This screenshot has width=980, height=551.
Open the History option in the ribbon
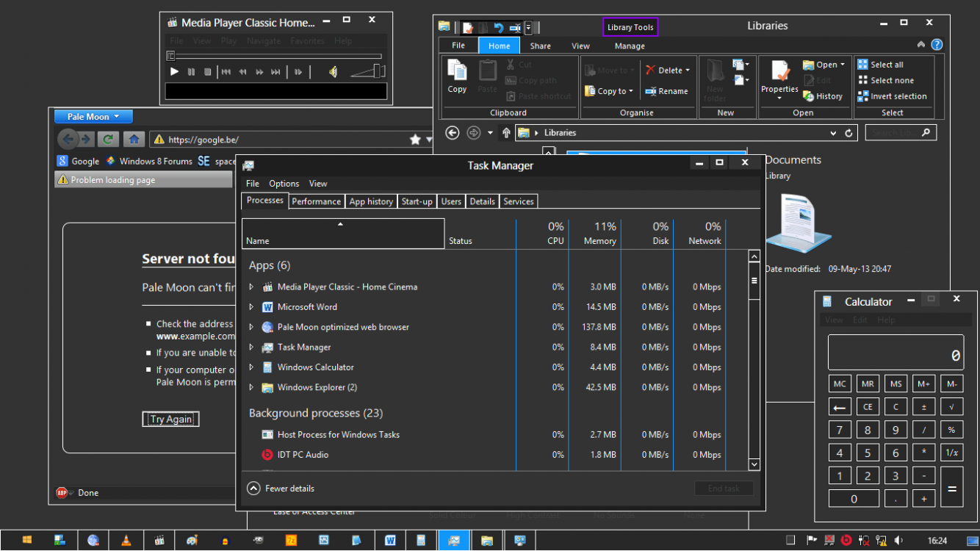pos(823,96)
